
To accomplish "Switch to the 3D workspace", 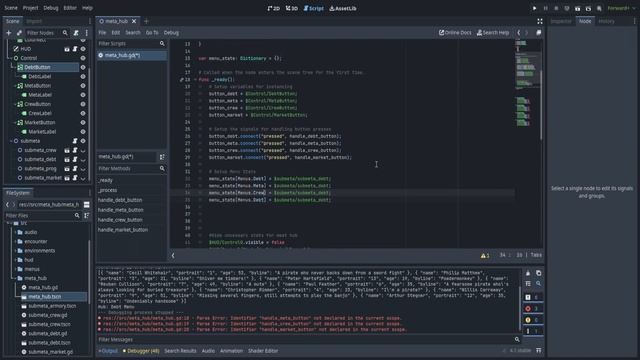I will [291, 8].
